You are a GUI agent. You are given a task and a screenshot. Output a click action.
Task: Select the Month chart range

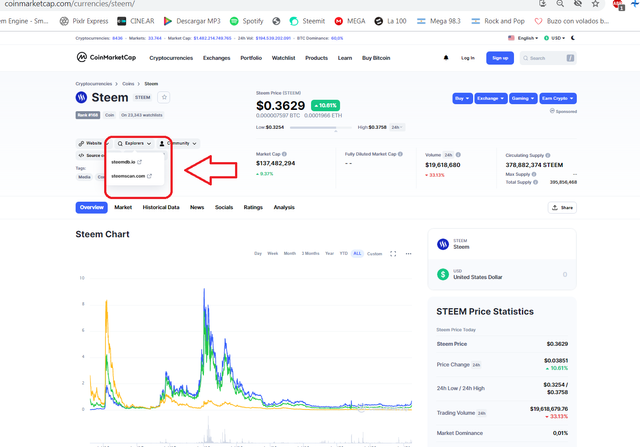290,254
